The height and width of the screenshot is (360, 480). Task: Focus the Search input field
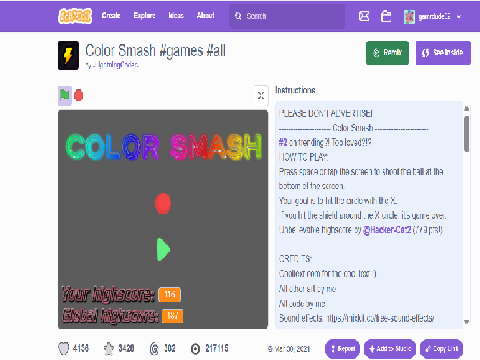tap(287, 16)
